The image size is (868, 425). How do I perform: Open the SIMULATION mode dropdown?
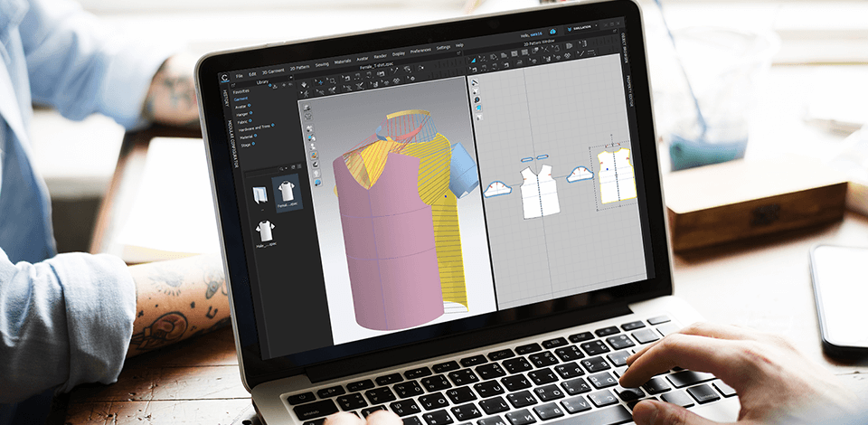(x=583, y=28)
